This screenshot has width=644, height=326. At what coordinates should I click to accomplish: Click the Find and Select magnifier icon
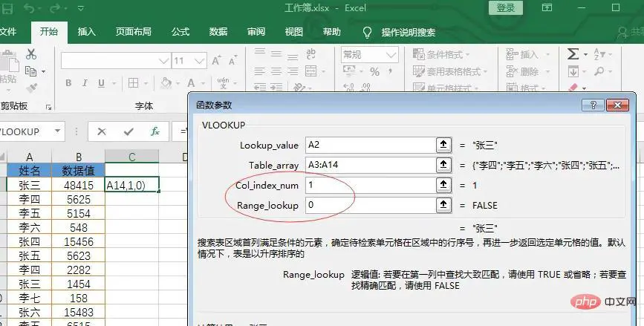tap(599, 71)
